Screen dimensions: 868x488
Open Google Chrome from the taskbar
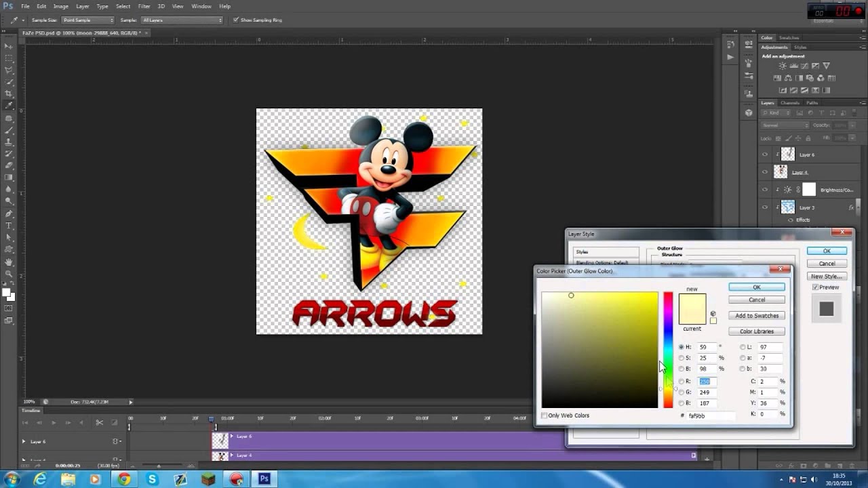pyautogui.click(x=123, y=479)
